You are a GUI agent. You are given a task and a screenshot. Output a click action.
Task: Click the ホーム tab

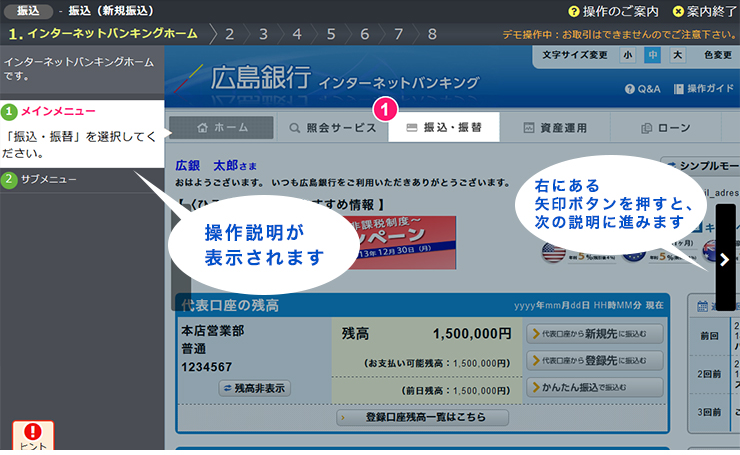(221, 127)
